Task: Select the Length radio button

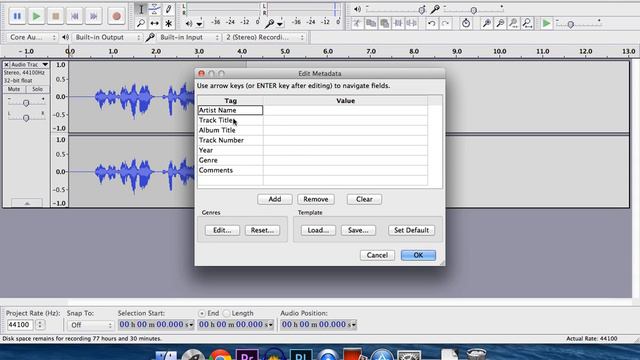Action: coord(227,313)
